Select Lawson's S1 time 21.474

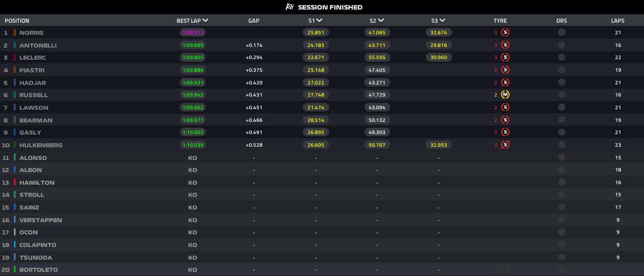[315, 107]
